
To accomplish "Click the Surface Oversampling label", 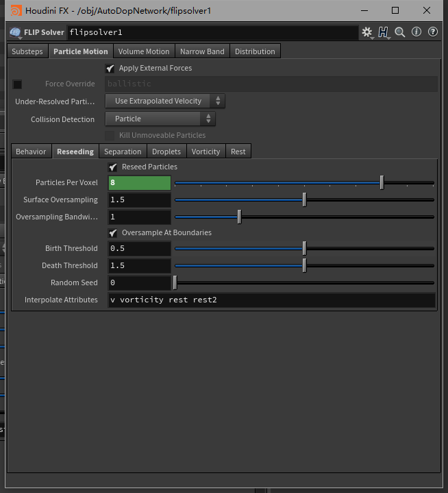I will click(x=61, y=200).
